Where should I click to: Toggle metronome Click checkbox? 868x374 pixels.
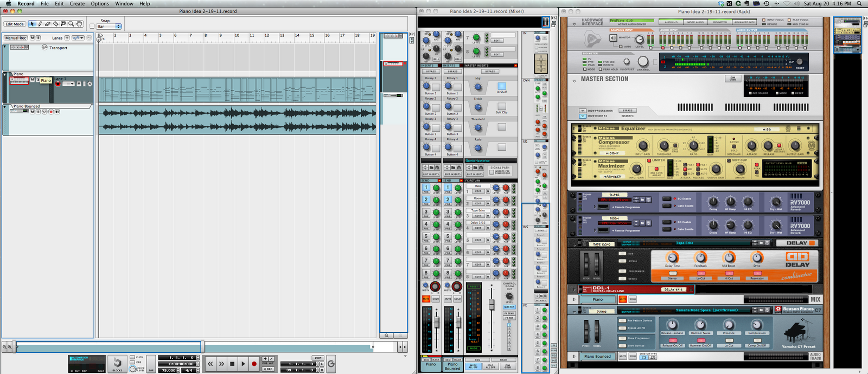coord(132,357)
